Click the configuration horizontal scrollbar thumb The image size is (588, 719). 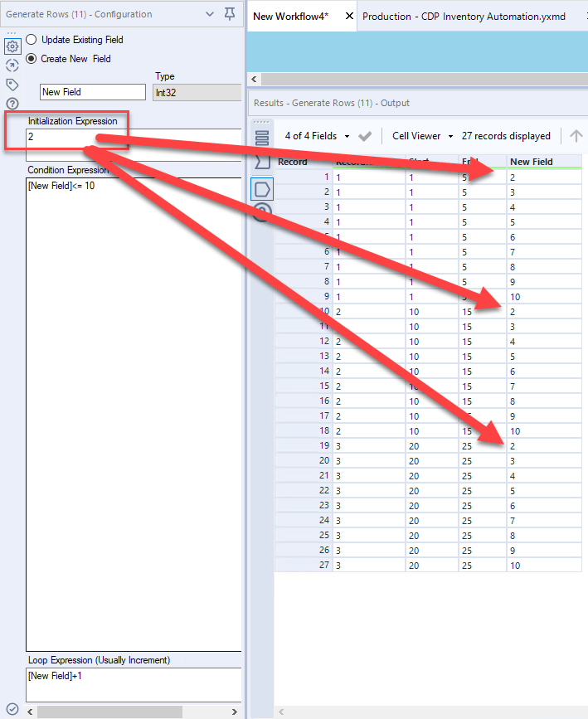point(109,712)
